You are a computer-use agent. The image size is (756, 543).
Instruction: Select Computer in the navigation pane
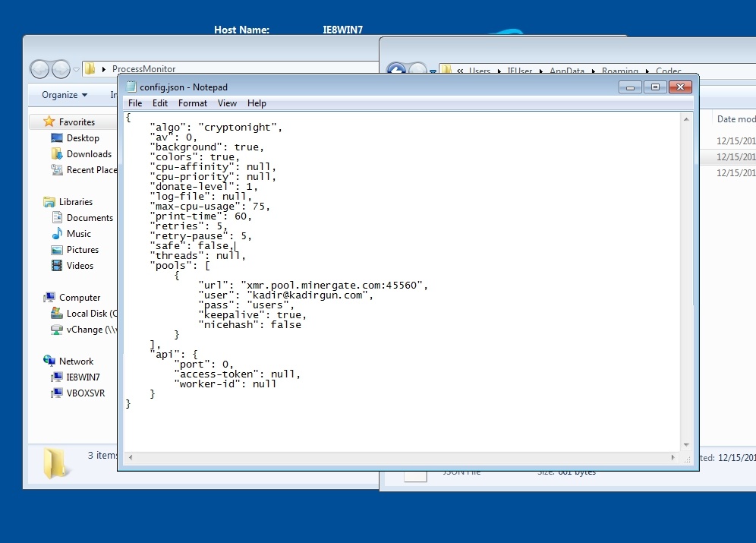[80, 297]
